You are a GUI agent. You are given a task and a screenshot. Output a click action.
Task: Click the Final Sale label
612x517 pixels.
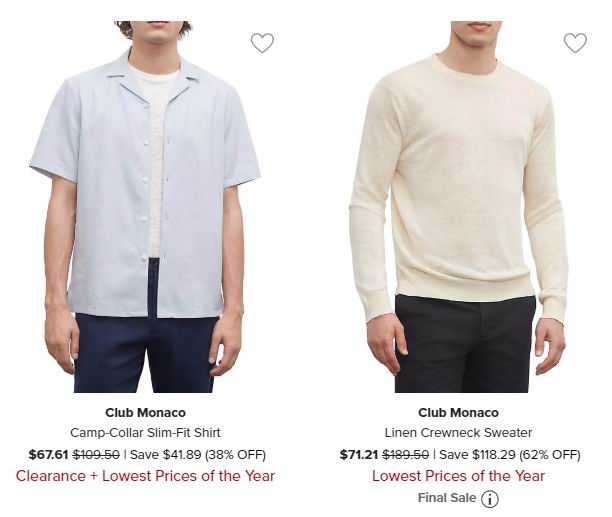(447, 498)
